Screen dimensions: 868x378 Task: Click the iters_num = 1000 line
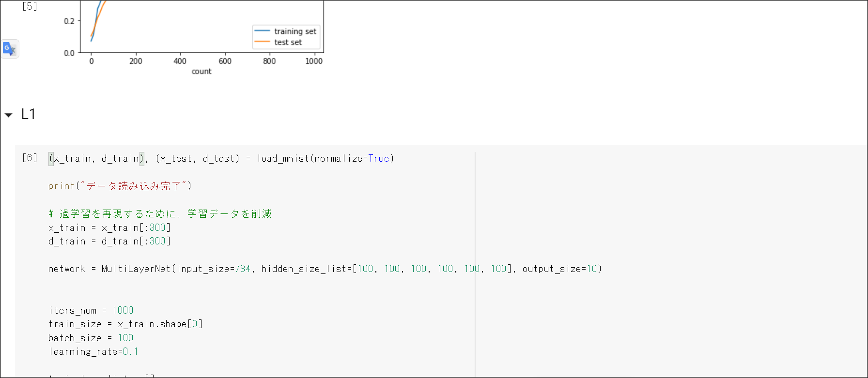(91, 310)
